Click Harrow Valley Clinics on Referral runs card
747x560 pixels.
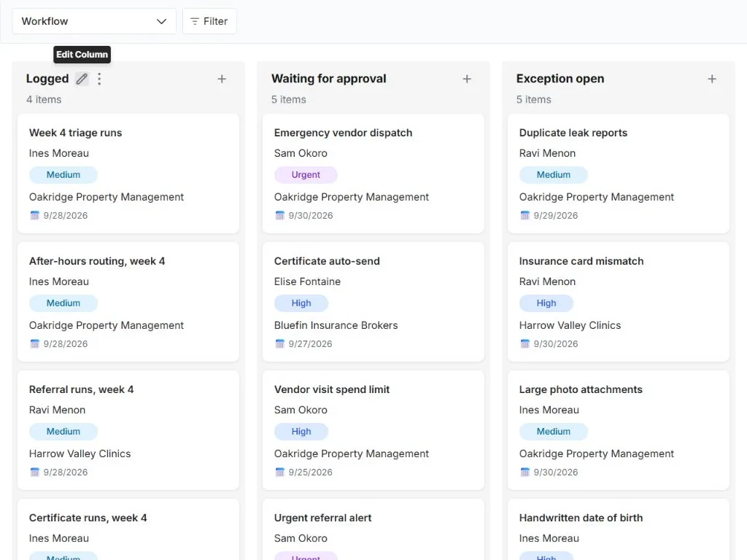click(x=80, y=454)
